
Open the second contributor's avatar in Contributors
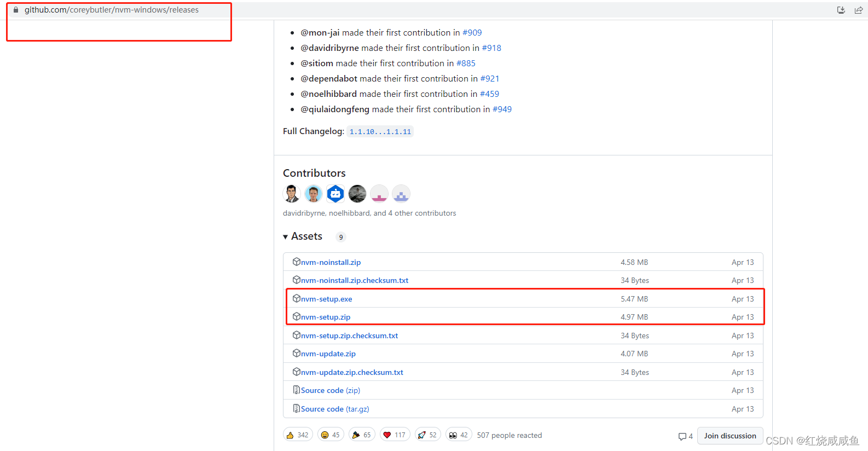(314, 194)
